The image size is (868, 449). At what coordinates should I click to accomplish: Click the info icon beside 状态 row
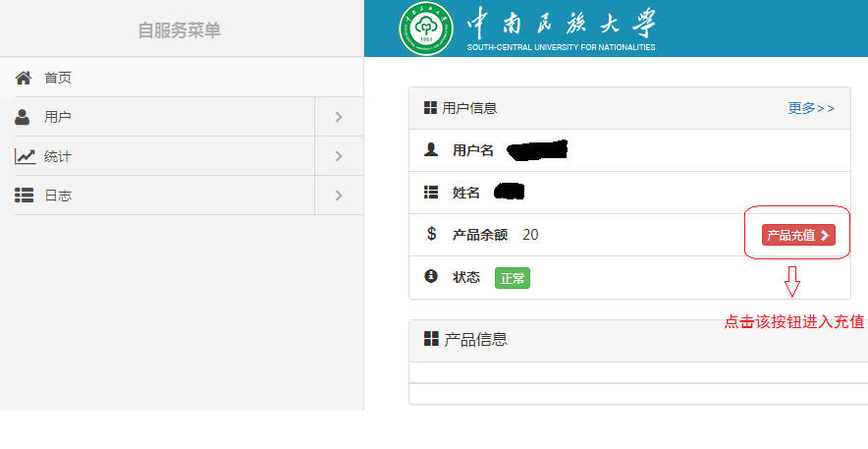[x=430, y=277]
